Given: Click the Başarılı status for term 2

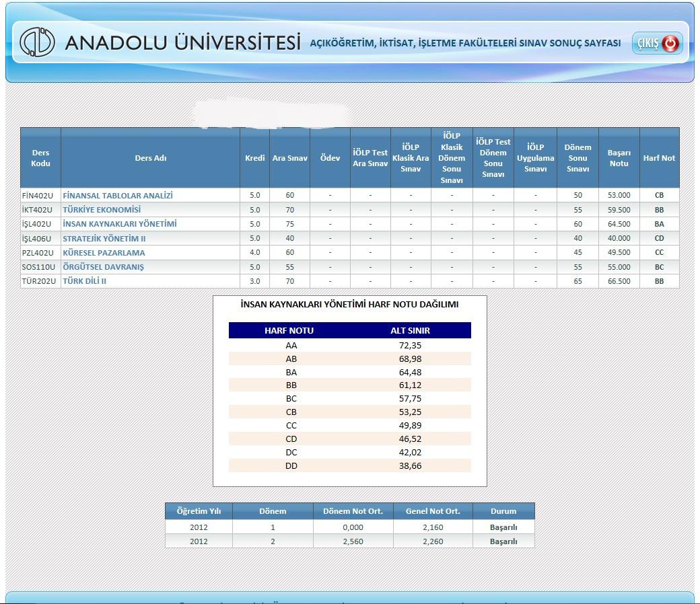Looking at the screenshot, I should [x=503, y=541].
